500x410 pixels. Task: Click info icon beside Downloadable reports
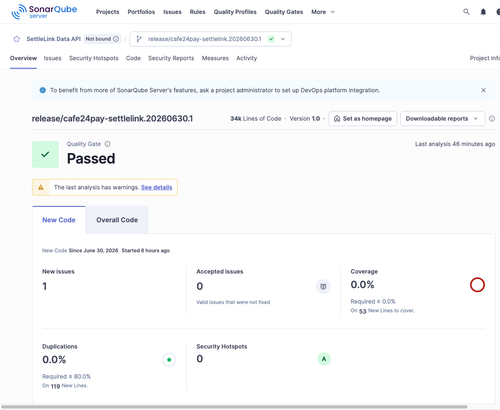492,119
